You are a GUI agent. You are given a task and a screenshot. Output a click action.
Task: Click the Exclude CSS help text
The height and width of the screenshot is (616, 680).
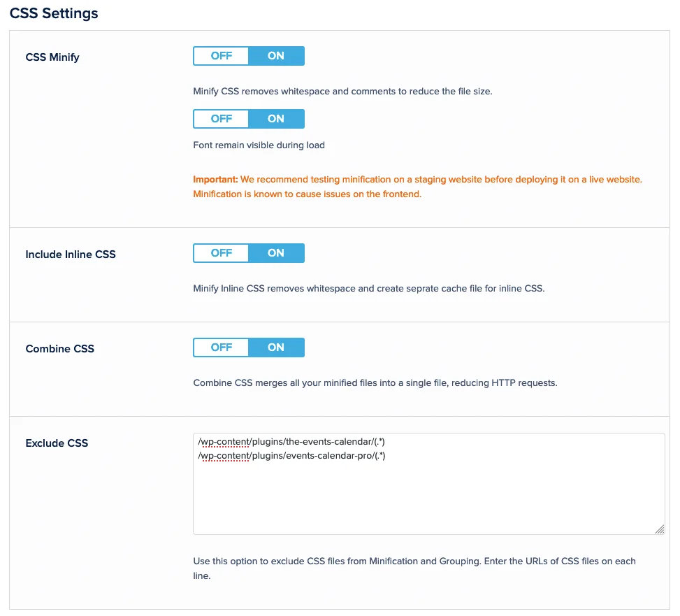tap(414, 568)
